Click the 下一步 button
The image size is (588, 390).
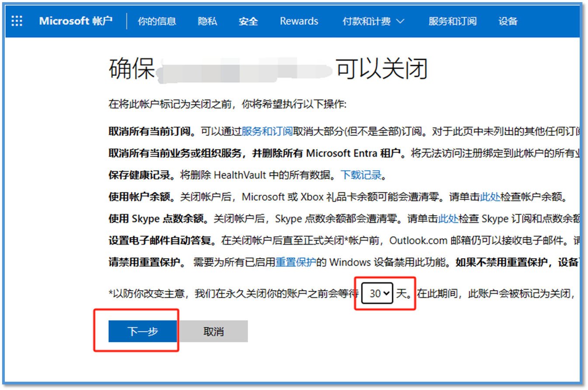pyautogui.click(x=143, y=331)
